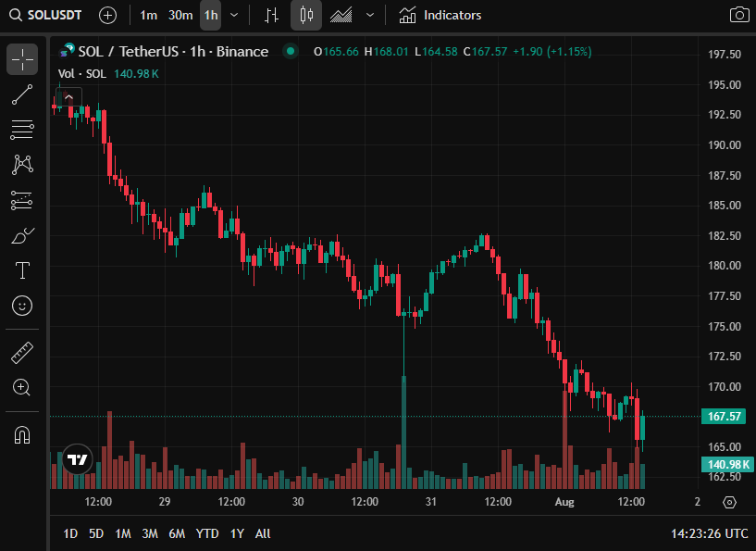Click the closing price C167.57 value
Image resolution: width=756 pixels, height=551 pixels.
(485, 52)
